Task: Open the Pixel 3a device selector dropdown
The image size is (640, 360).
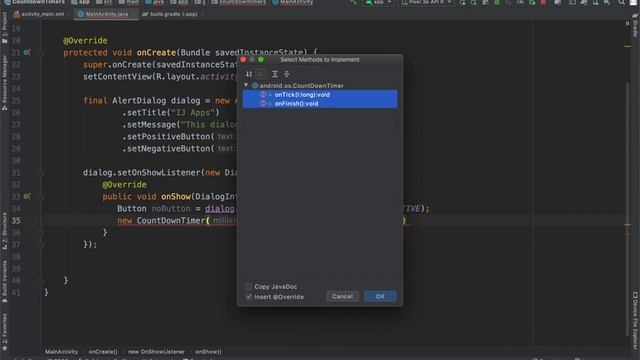Action: (x=427, y=2)
